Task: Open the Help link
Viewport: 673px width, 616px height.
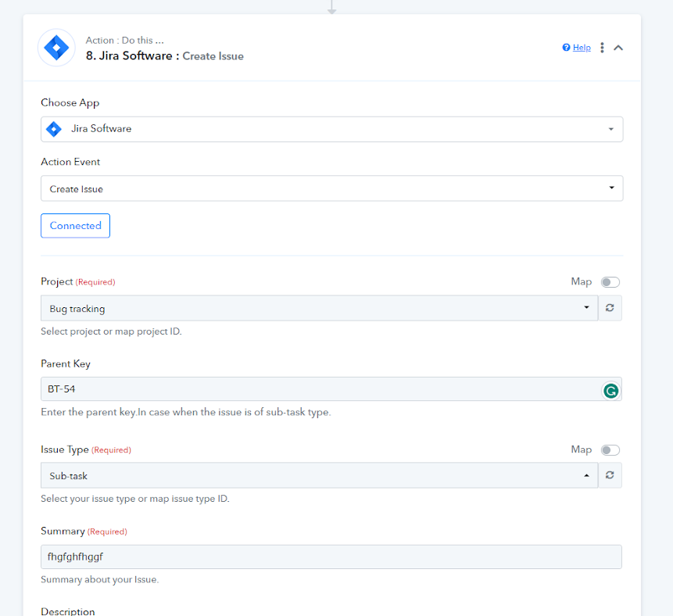Action: [x=582, y=48]
